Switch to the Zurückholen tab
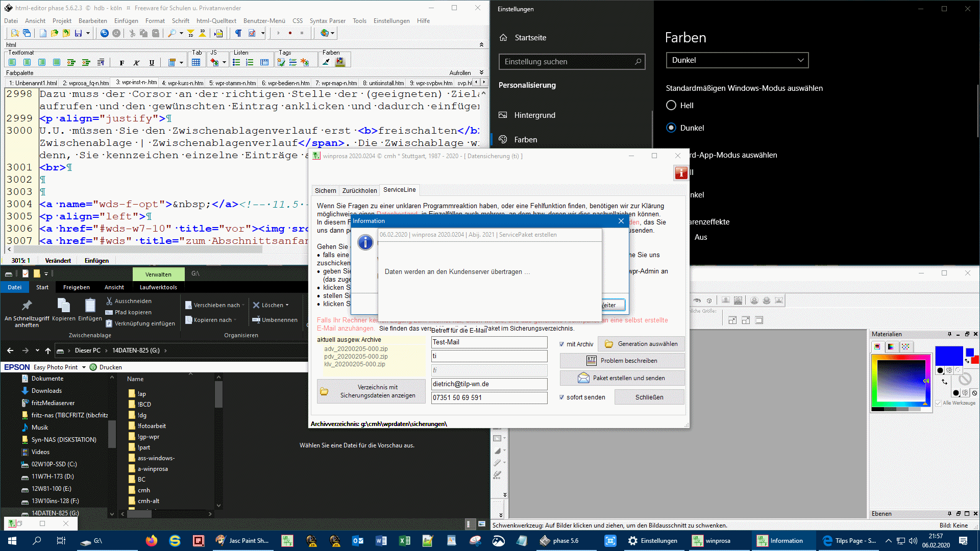This screenshot has height=551, width=980. tap(359, 190)
